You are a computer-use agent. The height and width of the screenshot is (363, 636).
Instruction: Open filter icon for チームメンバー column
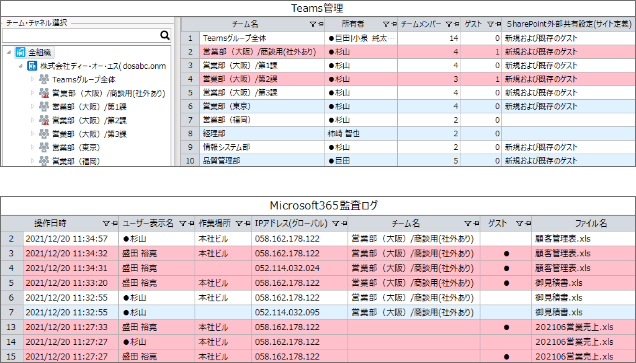click(x=449, y=24)
